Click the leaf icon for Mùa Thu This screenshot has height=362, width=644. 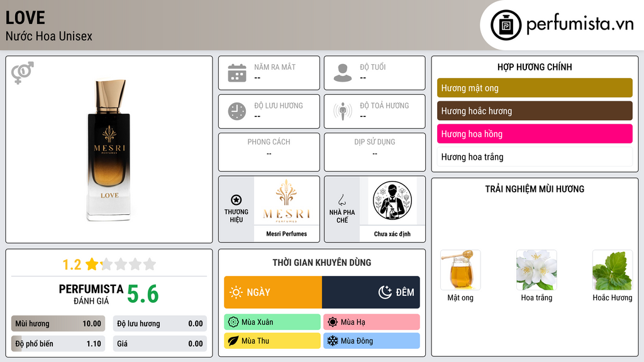click(x=233, y=341)
